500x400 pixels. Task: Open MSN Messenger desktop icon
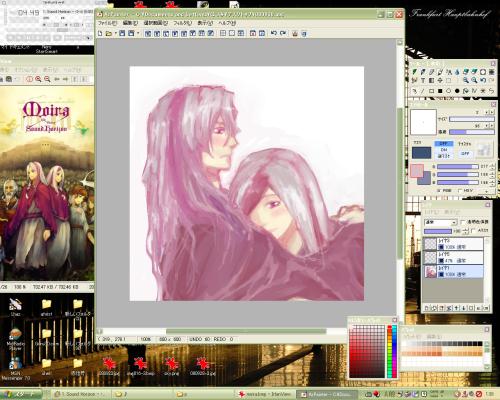(15, 368)
